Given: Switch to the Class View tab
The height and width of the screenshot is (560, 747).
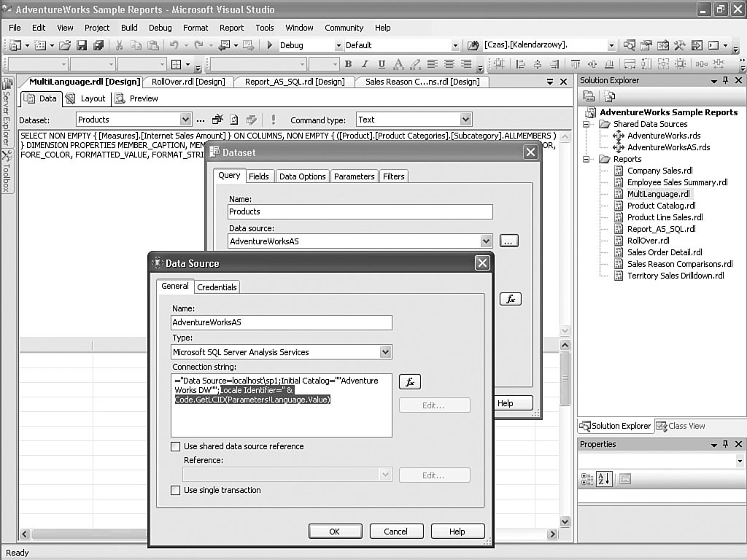Looking at the screenshot, I should [681, 426].
